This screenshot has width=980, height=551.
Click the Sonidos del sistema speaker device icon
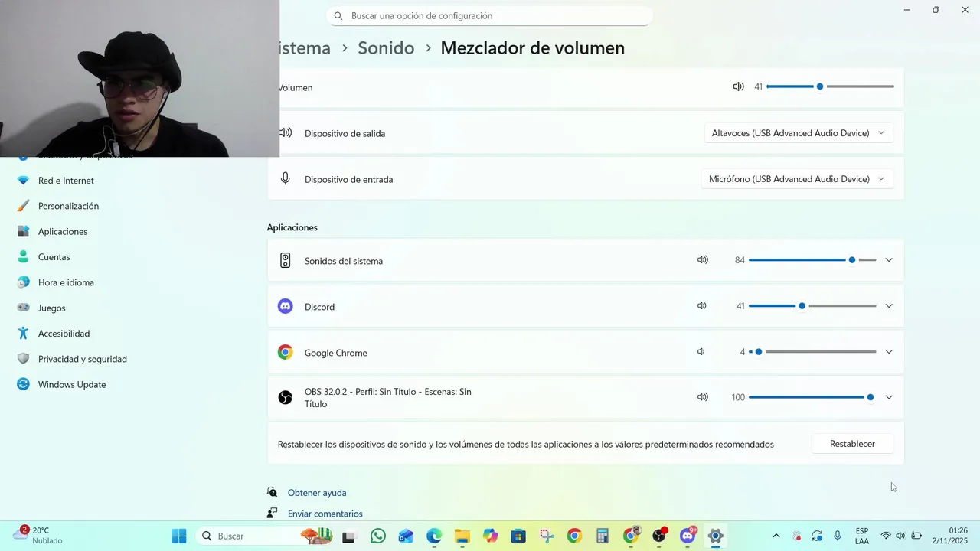[285, 260]
